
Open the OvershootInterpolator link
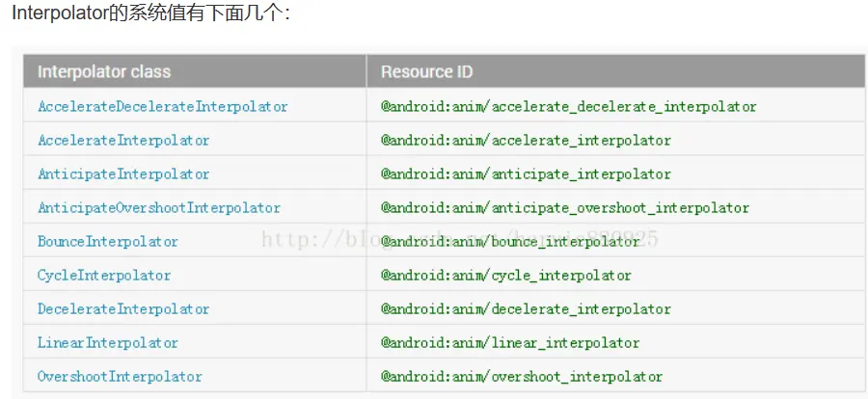[120, 376]
